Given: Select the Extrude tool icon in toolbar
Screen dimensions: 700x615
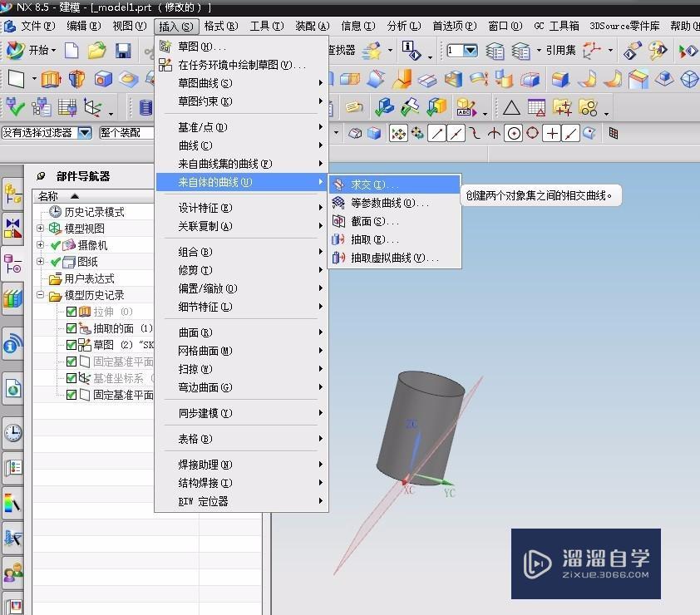Looking at the screenshot, I should [51, 80].
